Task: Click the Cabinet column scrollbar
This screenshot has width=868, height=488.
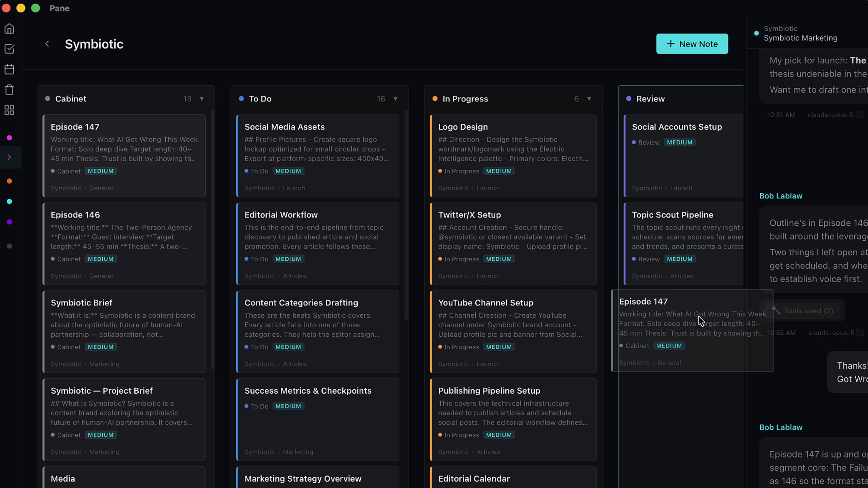Action: 213,239
